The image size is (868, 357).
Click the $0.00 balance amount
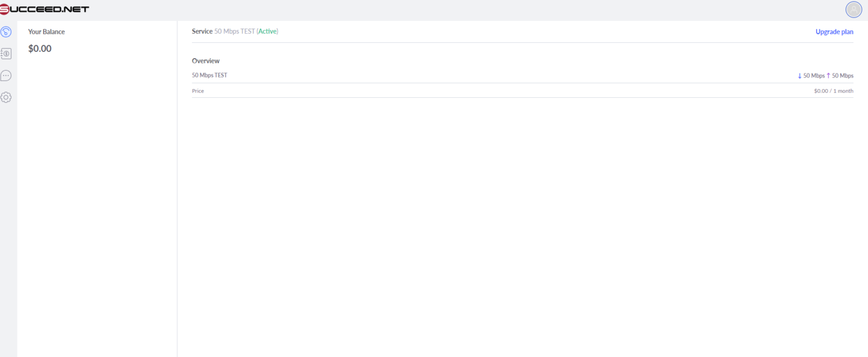[40, 49]
